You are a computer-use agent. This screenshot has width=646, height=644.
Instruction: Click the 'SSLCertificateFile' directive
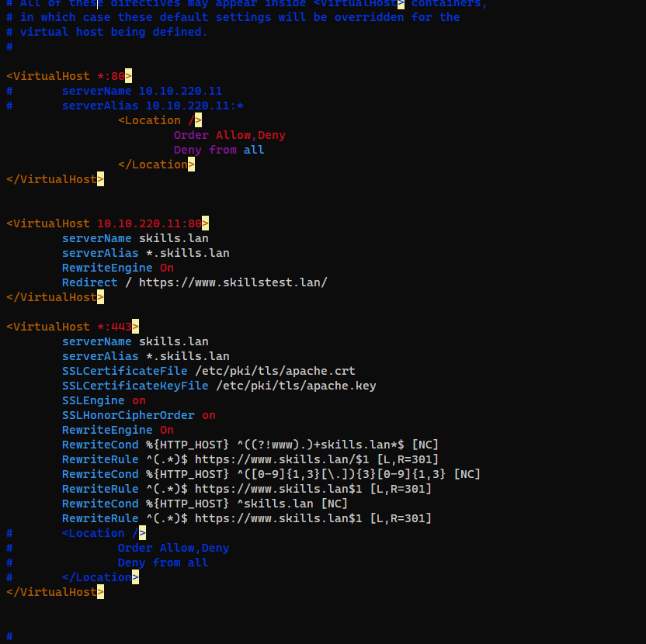125,371
